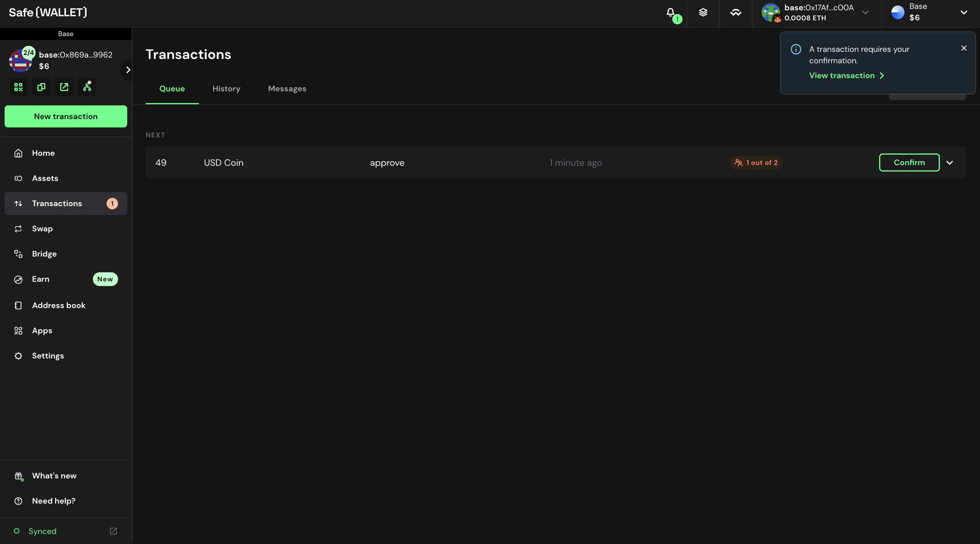Open the notifications bell icon
This screenshot has width=980, height=544.
click(670, 13)
